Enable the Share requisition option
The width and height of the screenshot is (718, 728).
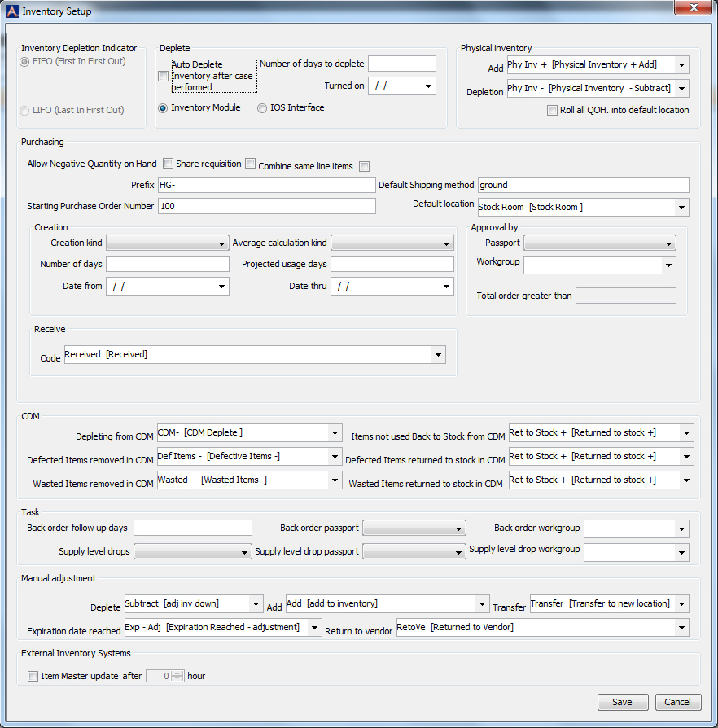coord(168,163)
